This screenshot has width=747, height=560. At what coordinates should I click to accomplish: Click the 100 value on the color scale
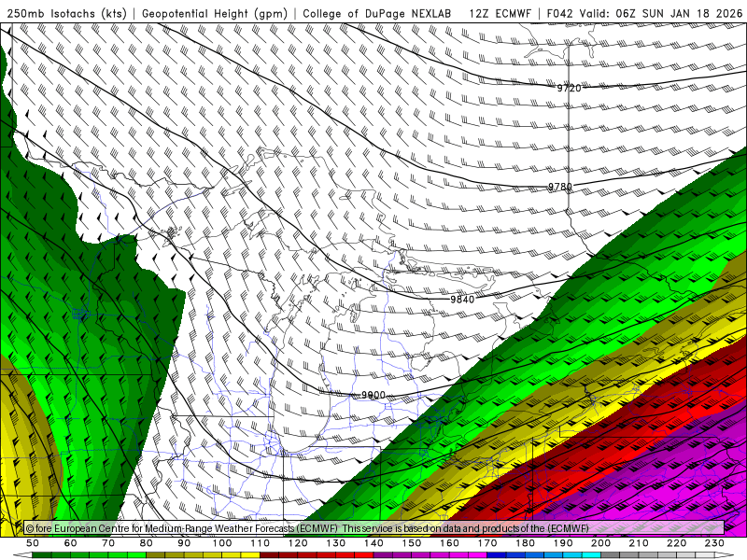[222, 543]
